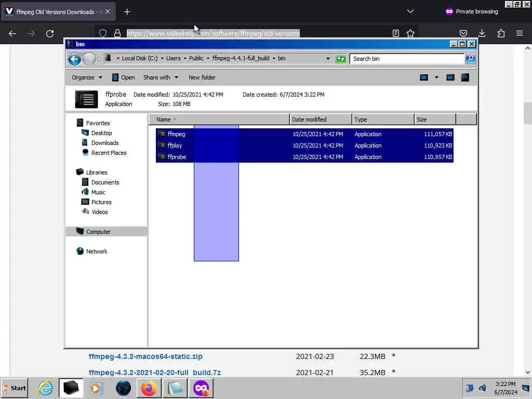Screen dimensions: 532x399
Task: Open Recent Places in the navigation pane
Action: click(x=109, y=153)
